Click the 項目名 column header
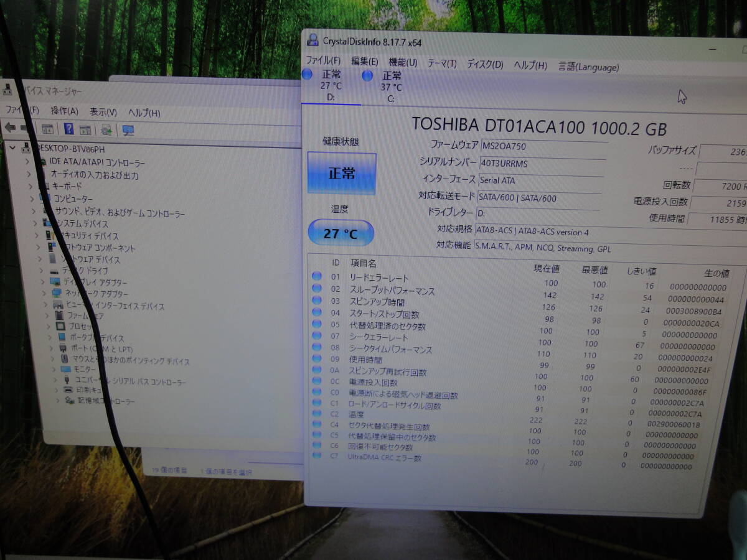Image resolution: width=747 pixels, height=560 pixels. pos(363,263)
